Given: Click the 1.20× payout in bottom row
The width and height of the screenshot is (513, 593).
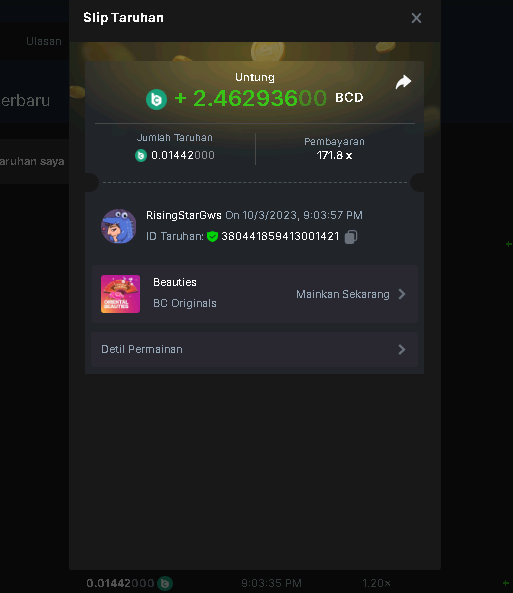Looking at the screenshot, I should pos(376,583).
